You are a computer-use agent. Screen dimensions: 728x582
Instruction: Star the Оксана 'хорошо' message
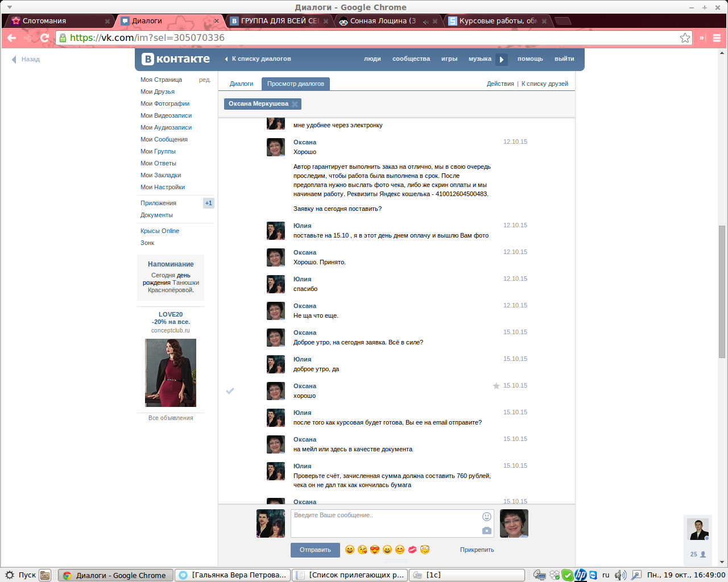(x=496, y=386)
